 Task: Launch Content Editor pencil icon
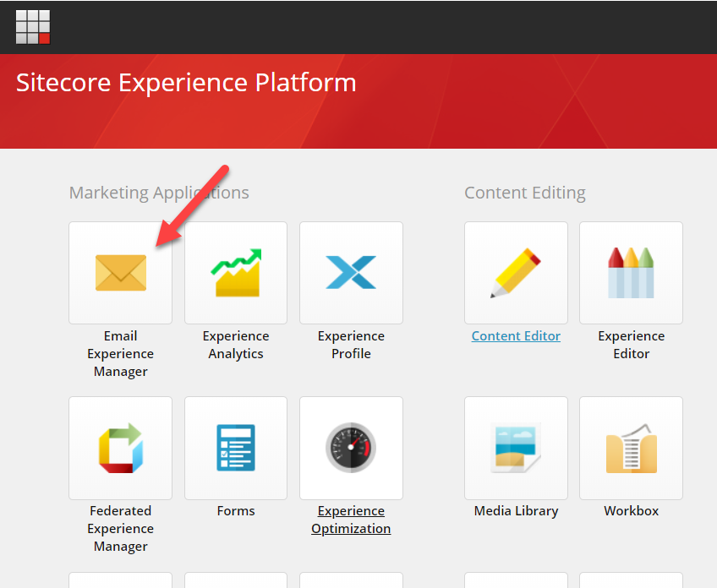pyautogui.click(x=517, y=273)
